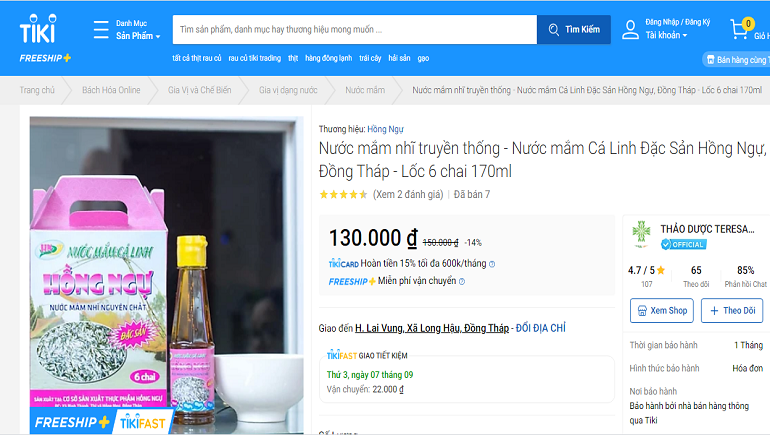Click 'Hình thức bảo hành' row
Viewport: 770px width, 435px height.
696,368
